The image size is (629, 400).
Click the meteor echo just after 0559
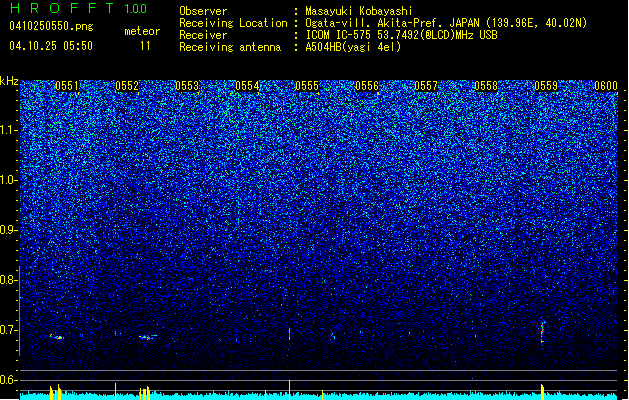(x=542, y=333)
